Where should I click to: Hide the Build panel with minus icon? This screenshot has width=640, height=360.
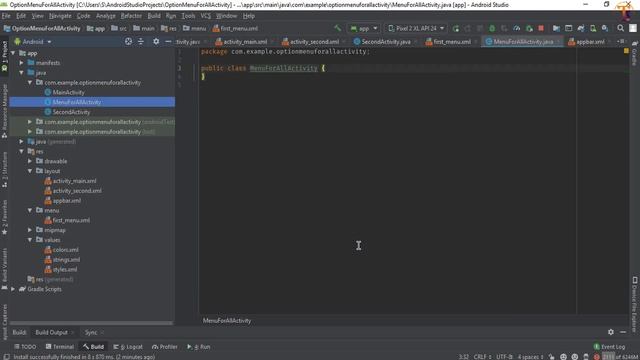(623, 332)
